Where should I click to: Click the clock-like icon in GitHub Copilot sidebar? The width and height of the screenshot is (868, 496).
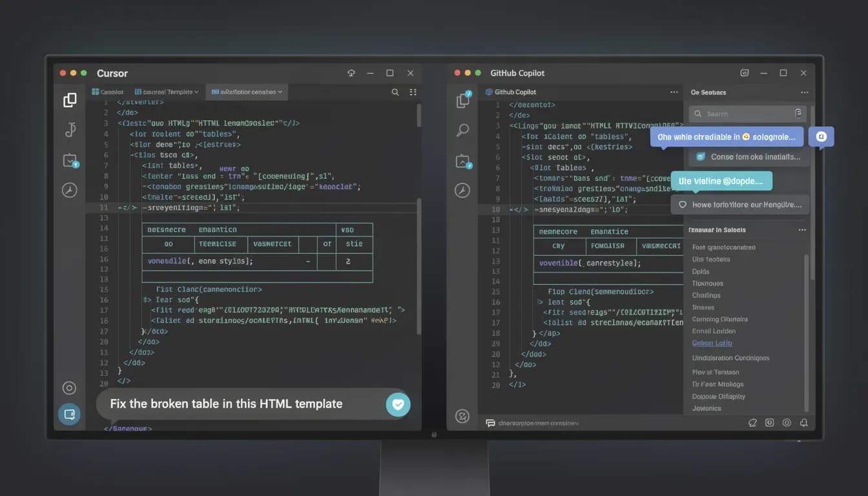pos(462,190)
